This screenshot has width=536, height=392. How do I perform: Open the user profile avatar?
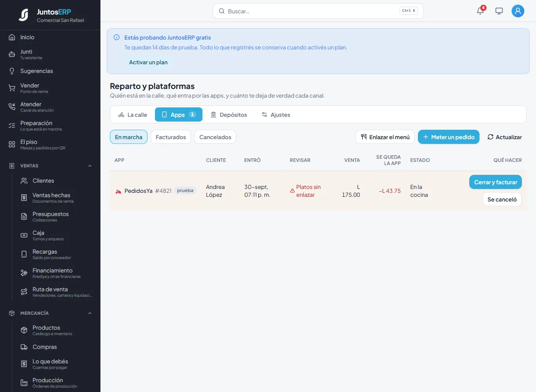click(518, 11)
